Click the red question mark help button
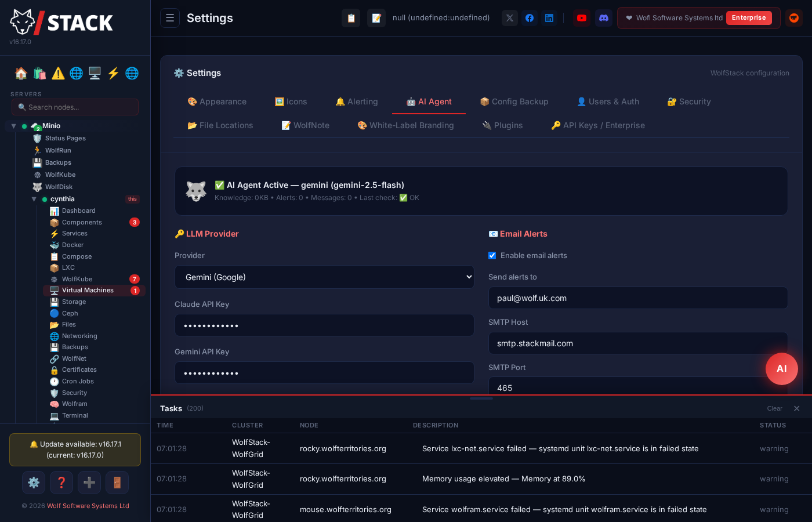This screenshot has height=522, width=812. (61, 483)
